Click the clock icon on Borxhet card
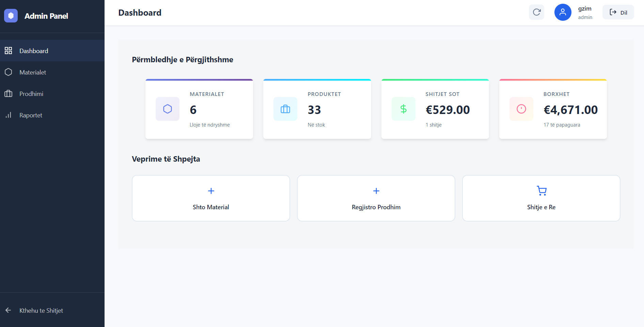Screen dimensions: 644x327 (521, 109)
